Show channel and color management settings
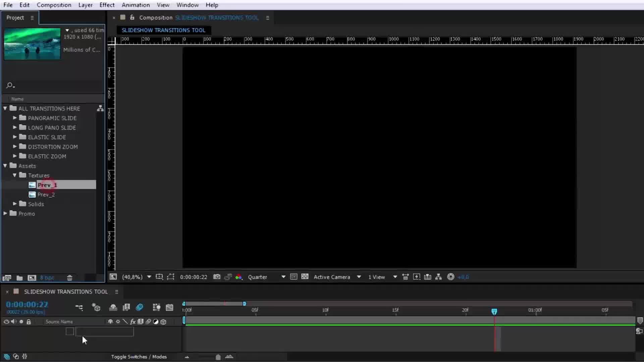 (238, 277)
